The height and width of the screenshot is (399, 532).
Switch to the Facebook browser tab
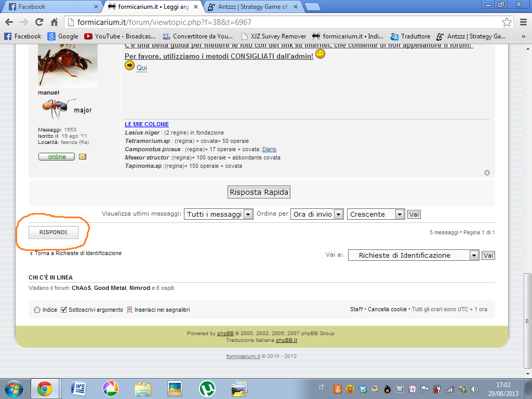click(51, 7)
